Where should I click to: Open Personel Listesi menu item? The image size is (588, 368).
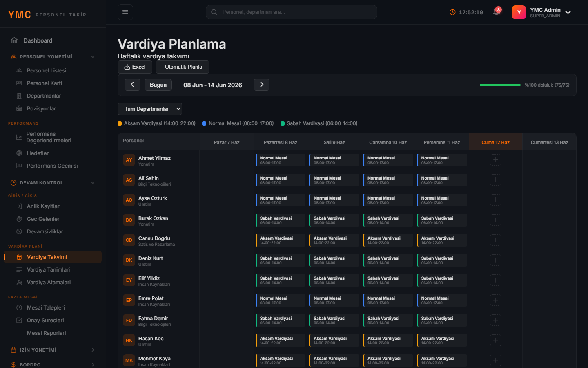(x=47, y=70)
